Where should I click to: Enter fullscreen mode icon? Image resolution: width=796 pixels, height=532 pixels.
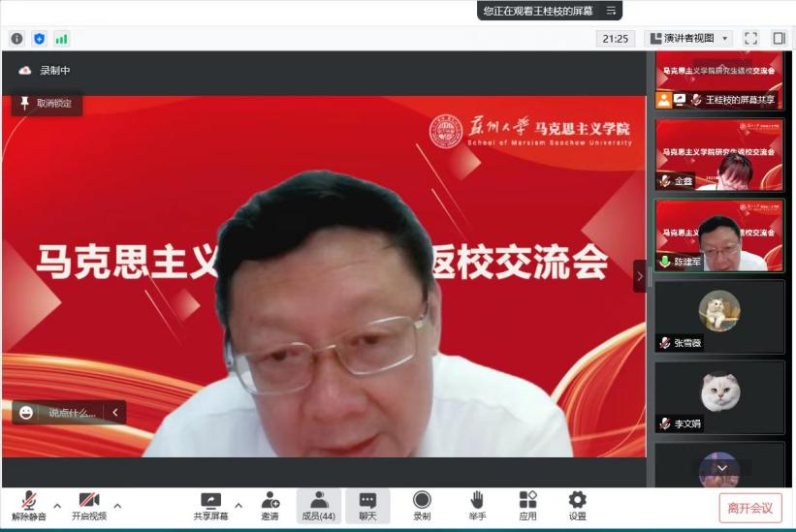(x=750, y=39)
